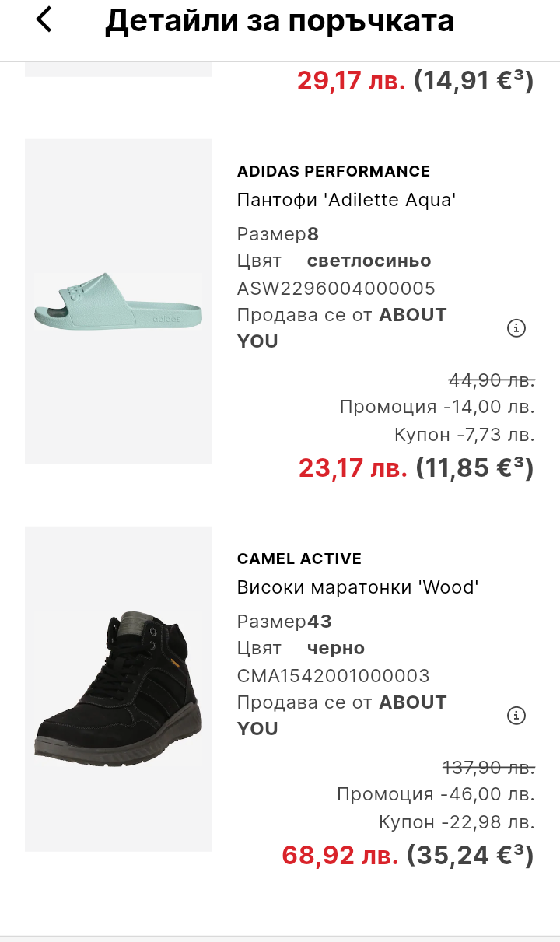Tap the 23,17 лв. final price
Image resolution: width=560 pixels, height=942 pixels.
point(353,467)
